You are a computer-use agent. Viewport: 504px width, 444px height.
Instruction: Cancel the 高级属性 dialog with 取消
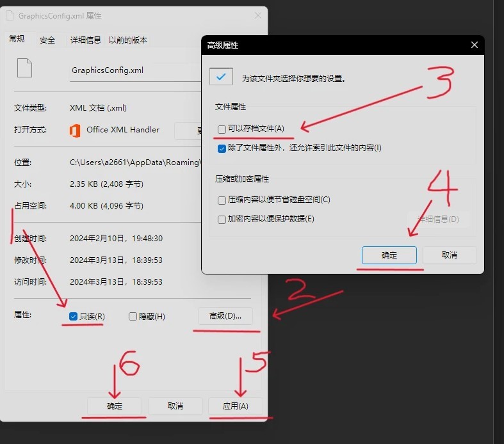click(450, 255)
